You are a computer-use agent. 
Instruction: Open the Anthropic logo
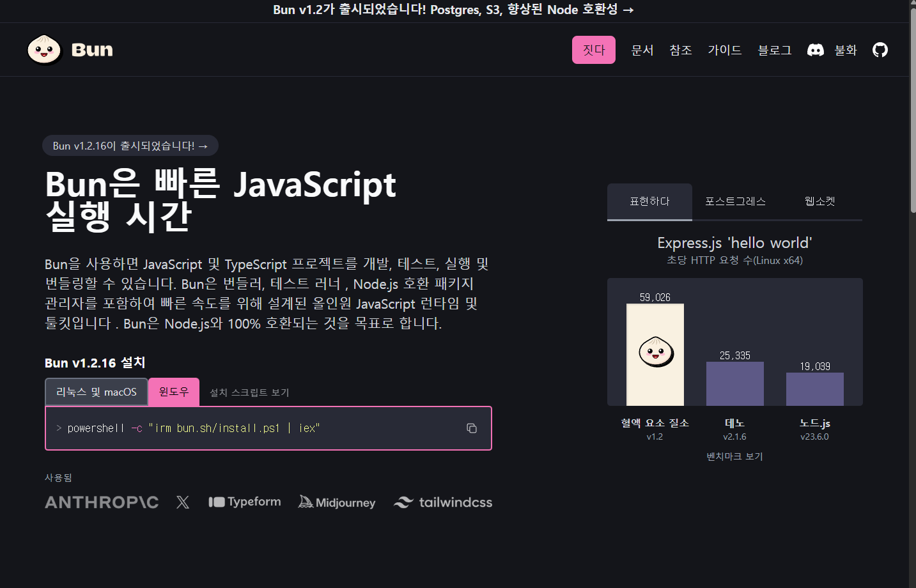pyautogui.click(x=102, y=502)
